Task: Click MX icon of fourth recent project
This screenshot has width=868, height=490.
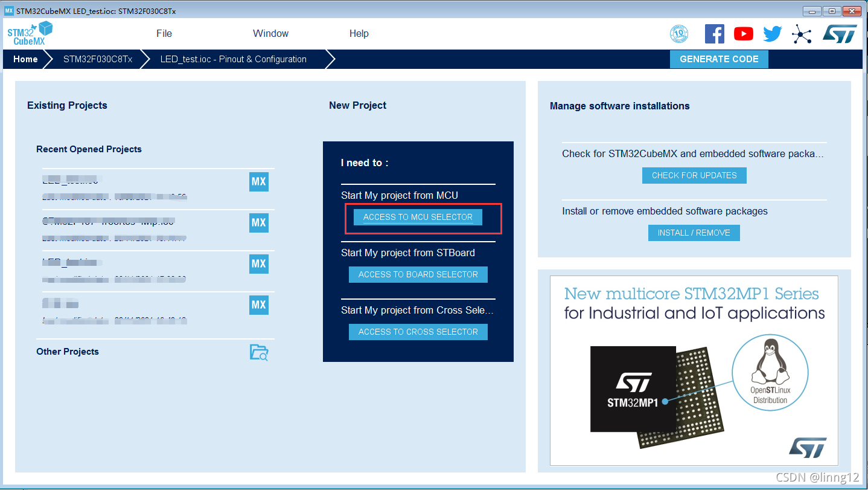Action: pos(259,305)
